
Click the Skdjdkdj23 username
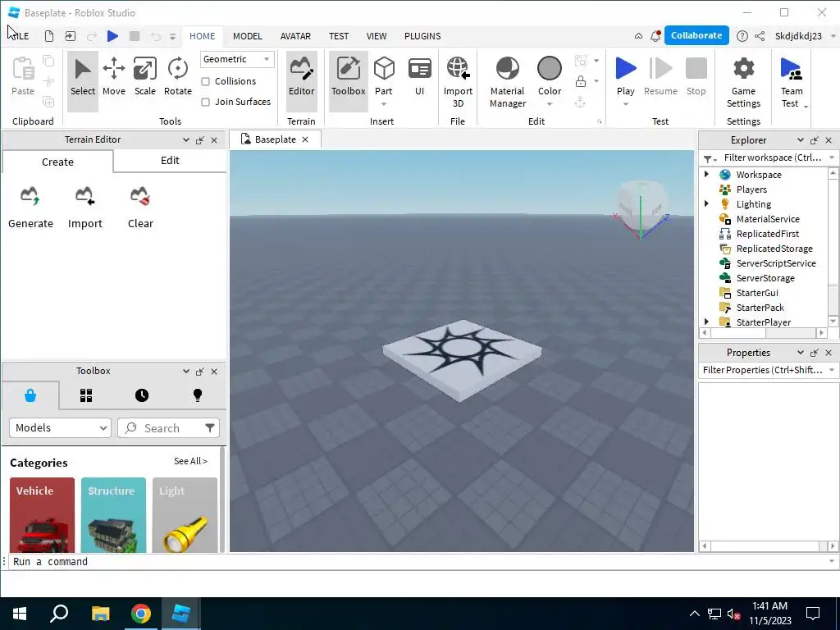point(798,36)
